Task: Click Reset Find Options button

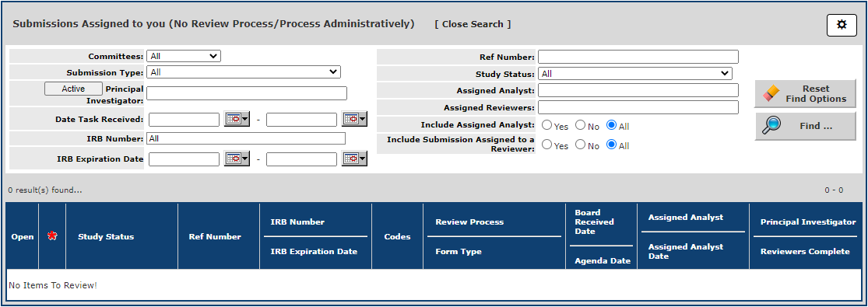Action: click(805, 93)
